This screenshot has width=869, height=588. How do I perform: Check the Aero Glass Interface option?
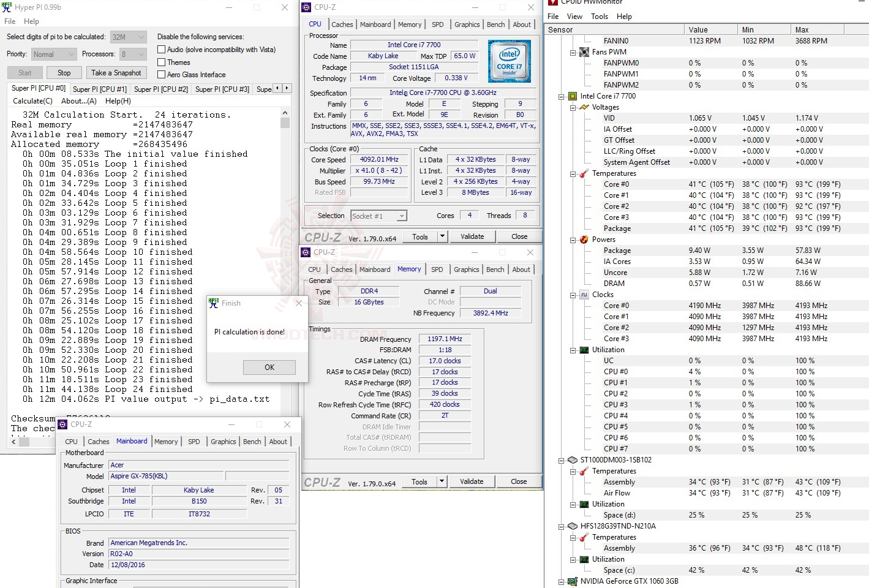tap(162, 75)
